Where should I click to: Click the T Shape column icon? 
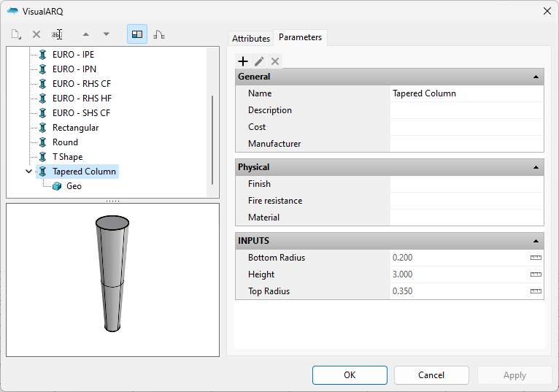click(x=43, y=157)
